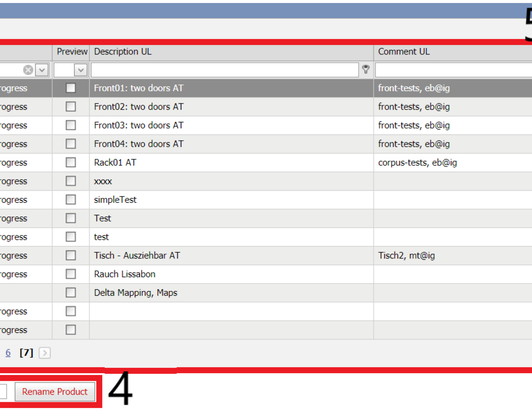The width and height of the screenshot is (532, 414).
Task: Click the Front02: two doors AT description
Action: [x=138, y=107]
